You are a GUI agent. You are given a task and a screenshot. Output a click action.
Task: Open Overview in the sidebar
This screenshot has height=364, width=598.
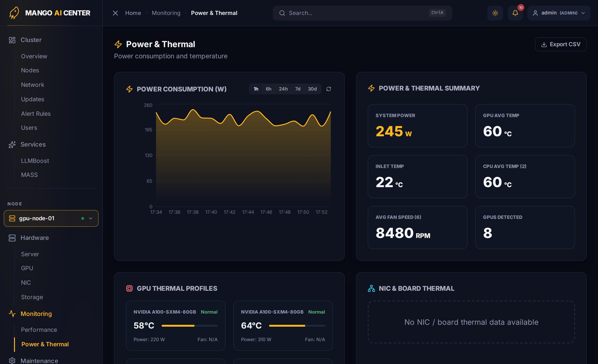[x=34, y=56]
